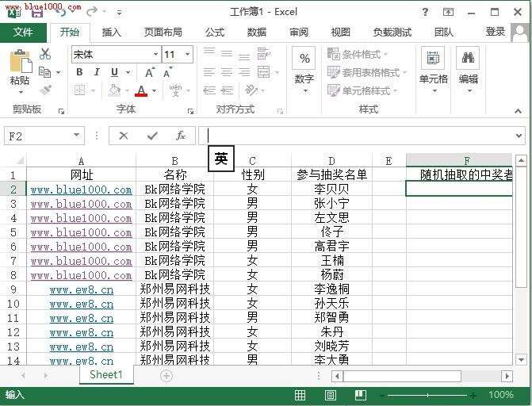Switch to the 视图 View tab
The image size is (532, 406).
(x=341, y=33)
